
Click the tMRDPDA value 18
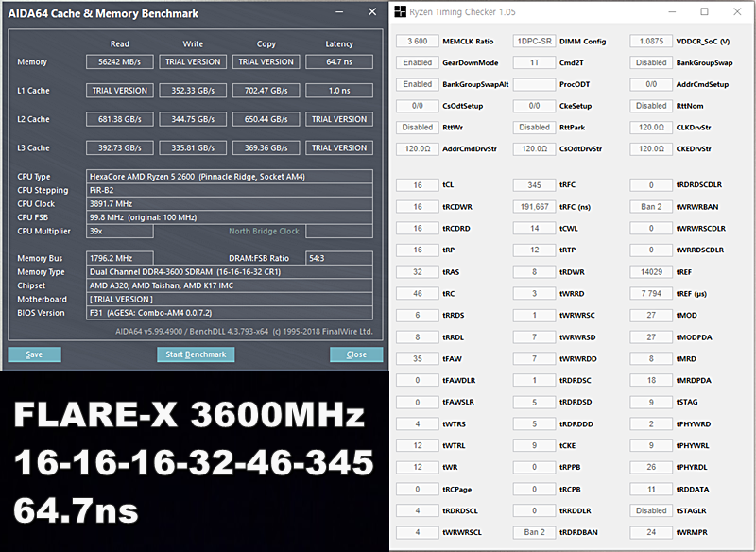(x=651, y=380)
